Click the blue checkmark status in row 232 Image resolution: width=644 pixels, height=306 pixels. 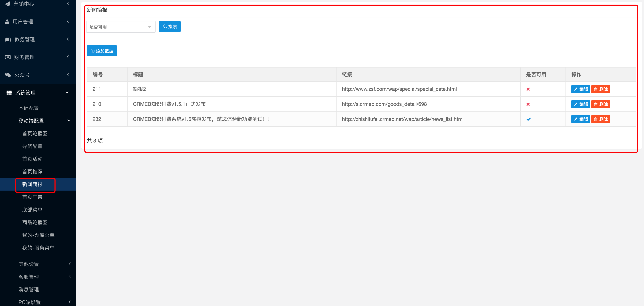click(528, 119)
